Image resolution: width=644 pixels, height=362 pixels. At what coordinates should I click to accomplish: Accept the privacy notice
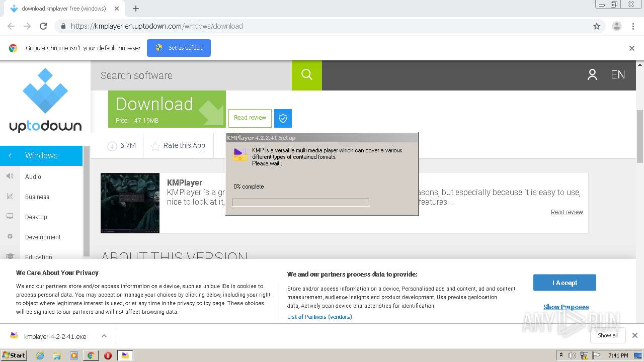pyautogui.click(x=565, y=283)
